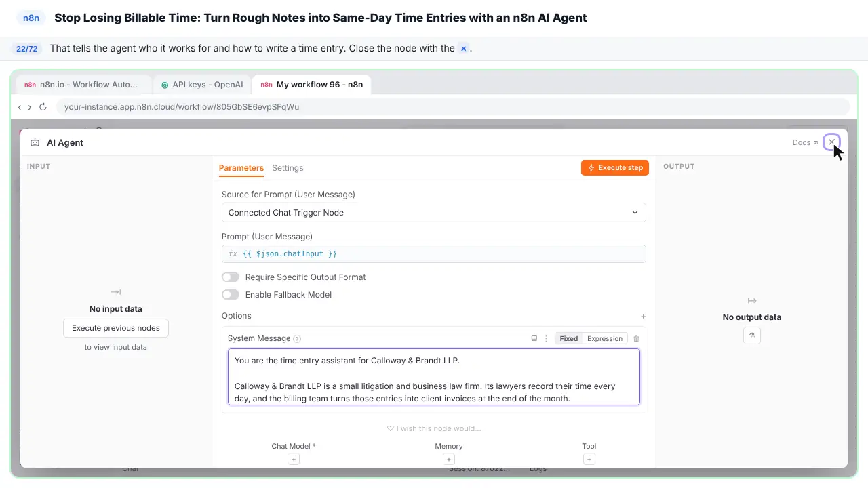Open the System Message three-dot menu
Screen dimensions: 868x488
tap(546, 338)
